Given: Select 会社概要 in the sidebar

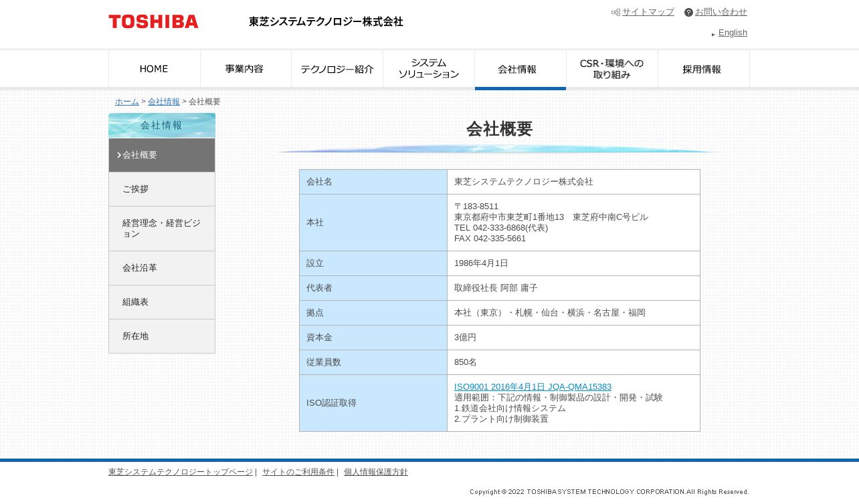Looking at the screenshot, I should [x=162, y=155].
